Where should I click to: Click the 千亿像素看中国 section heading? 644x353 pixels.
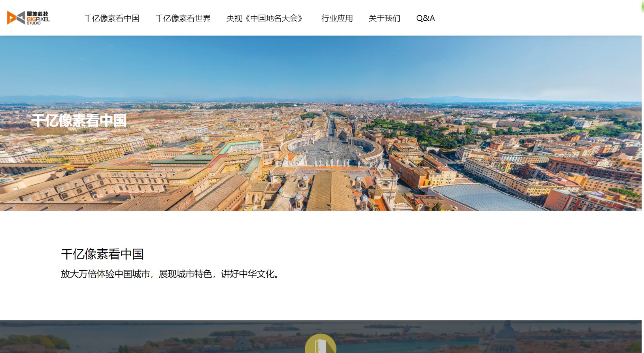click(102, 254)
